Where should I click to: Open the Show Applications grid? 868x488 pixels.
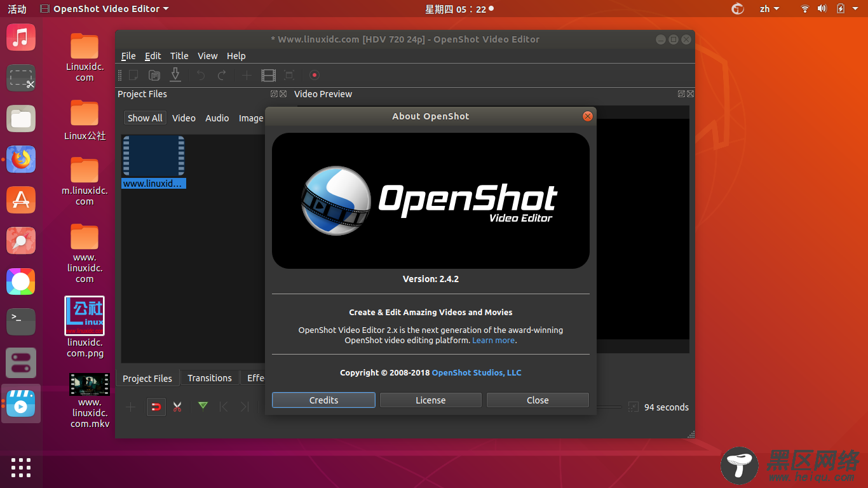click(x=21, y=467)
